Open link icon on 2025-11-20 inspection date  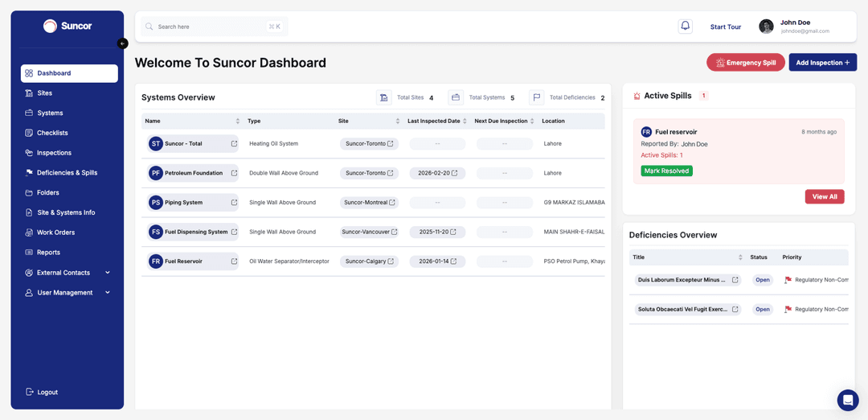tap(454, 232)
